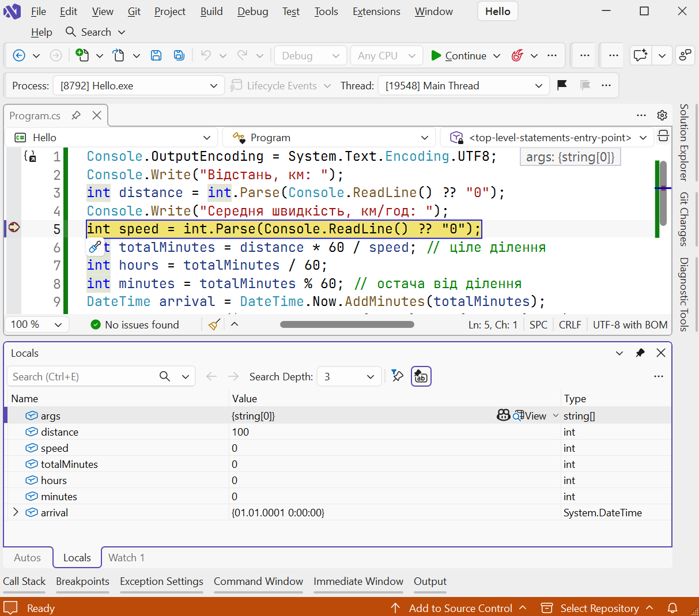Select the totalMinutes variable row

[x=338, y=464]
